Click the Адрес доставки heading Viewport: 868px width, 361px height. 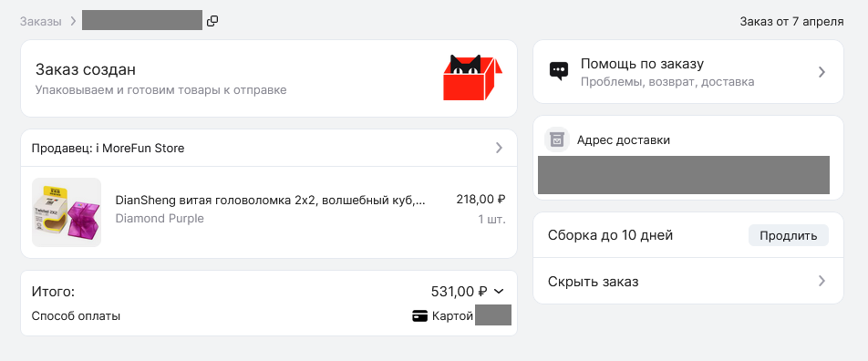624,140
